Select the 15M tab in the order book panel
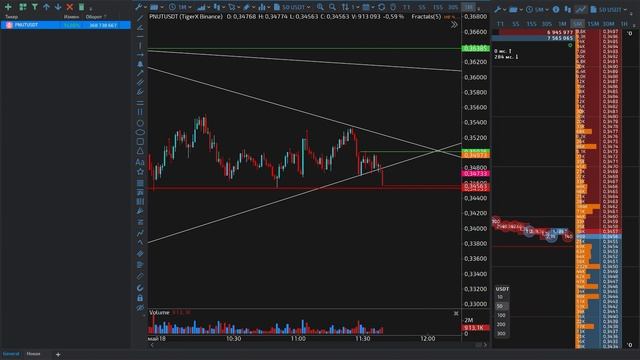The height and width of the screenshot is (360, 640). pyautogui.click(x=593, y=24)
